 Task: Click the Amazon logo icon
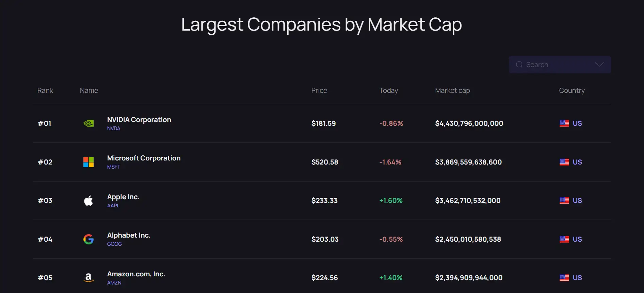click(88, 278)
